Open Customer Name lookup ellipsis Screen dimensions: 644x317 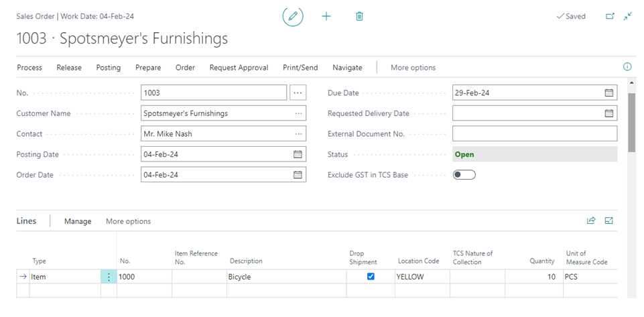tap(299, 113)
